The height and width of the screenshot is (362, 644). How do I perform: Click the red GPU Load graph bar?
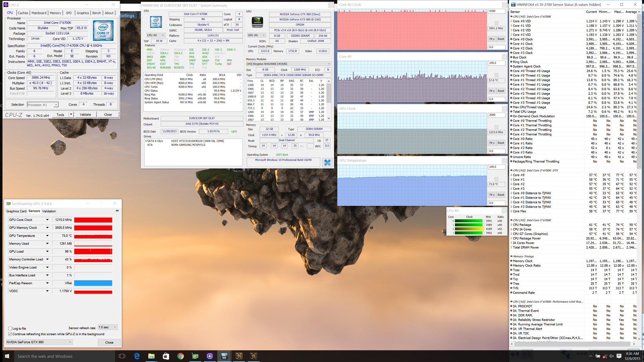coord(93,251)
